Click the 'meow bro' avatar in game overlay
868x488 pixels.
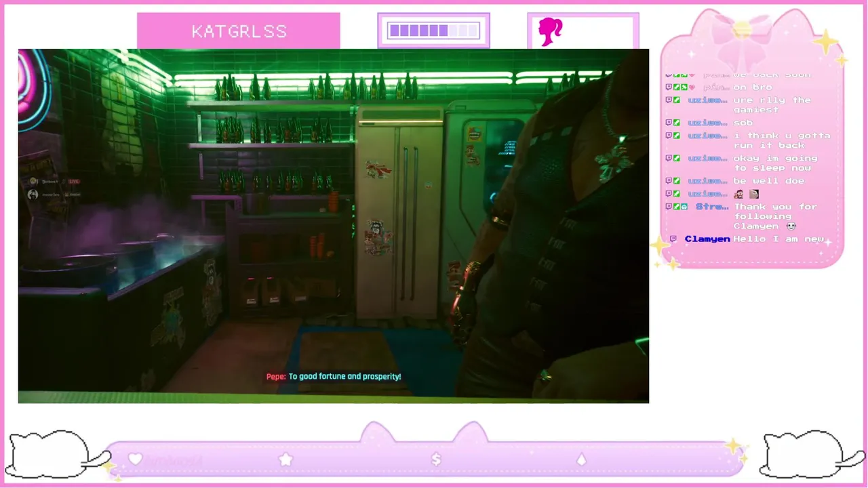coord(33,195)
